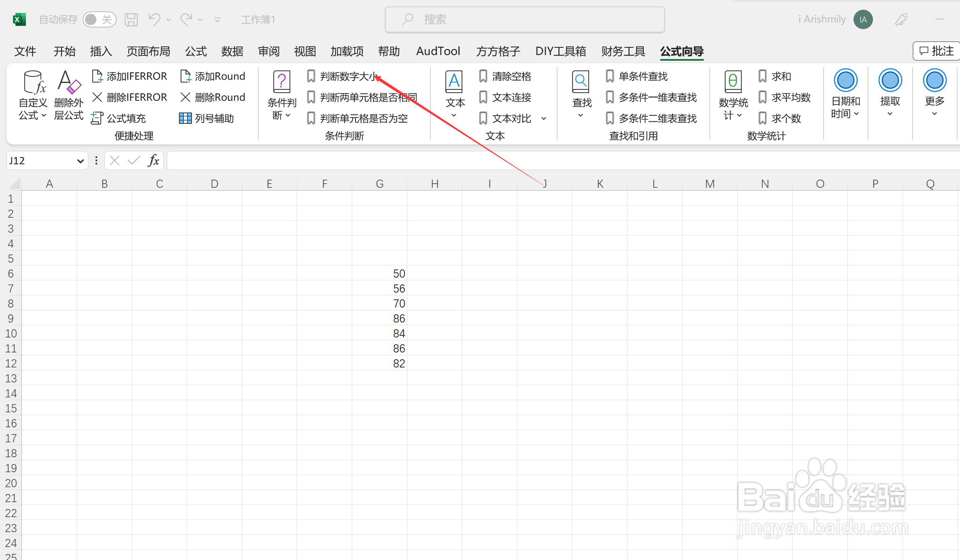Switch to the 开始 ribbon tab
960x560 pixels.
[64, 51]
